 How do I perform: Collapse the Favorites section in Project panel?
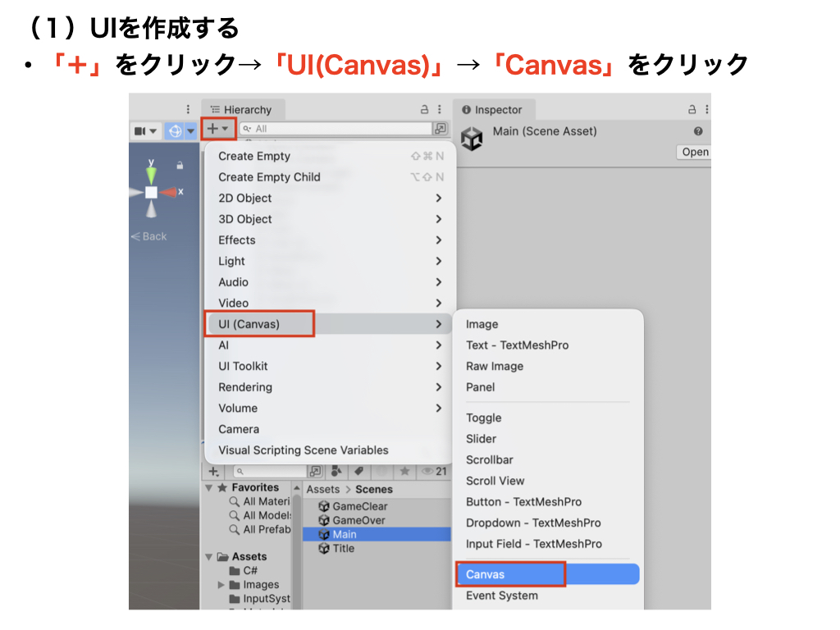point(209,488)
